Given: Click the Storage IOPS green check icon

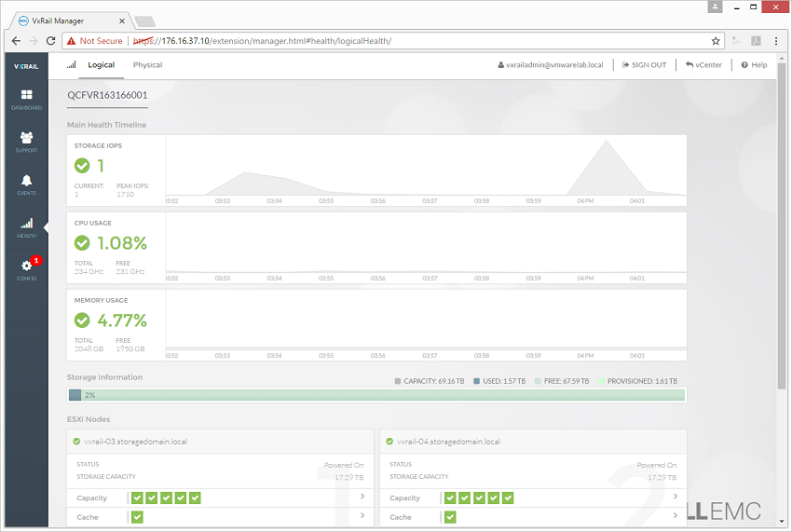Looking at the screenshot, I should click(x=82, y=165).
